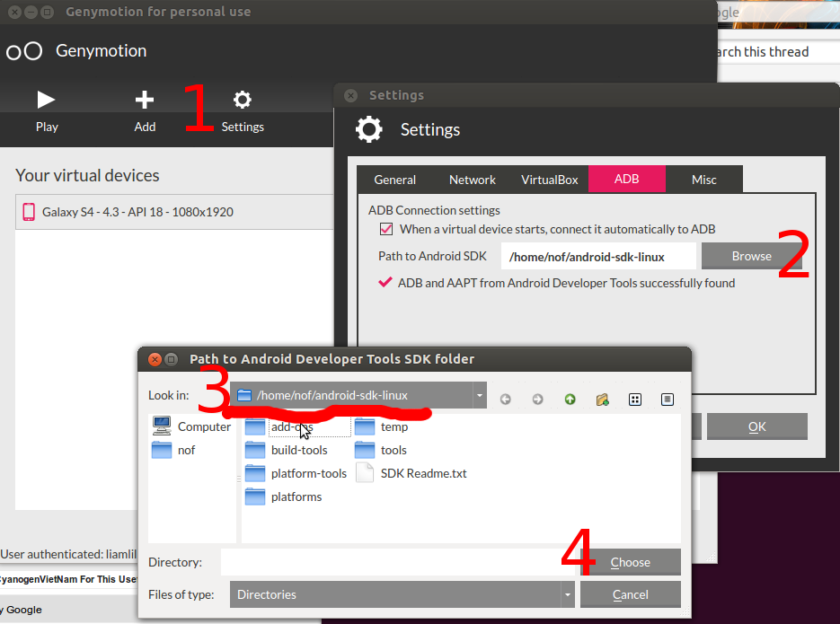Image resolution: width=840 pixels, height=624 pixels.
Task: Open the Misc tab
Action: (x=704, y=180)
